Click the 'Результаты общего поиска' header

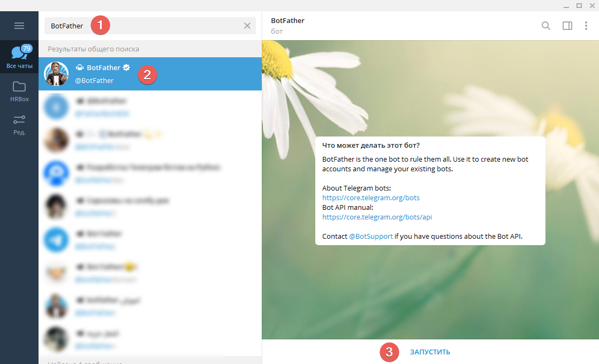93,49
